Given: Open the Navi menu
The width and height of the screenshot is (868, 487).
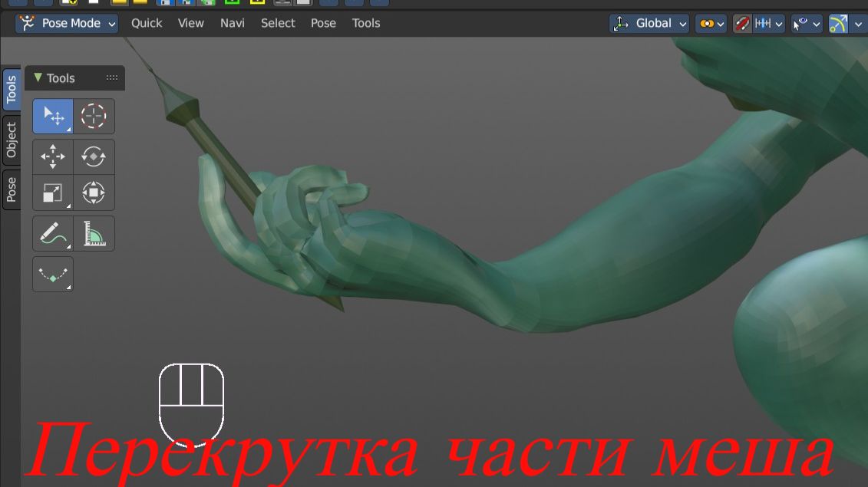Looking at the screenshot, I should (x=233, y=23).
